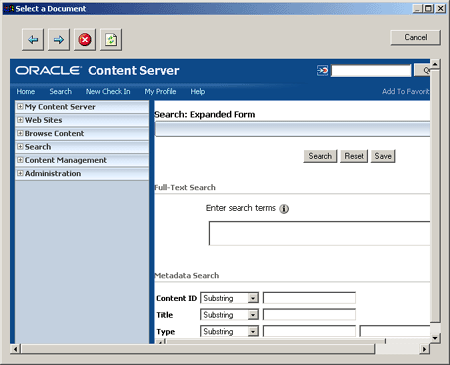Click the Cancel button
The height and width of the screenshot is (365, 450).
(x=415, y=37)
